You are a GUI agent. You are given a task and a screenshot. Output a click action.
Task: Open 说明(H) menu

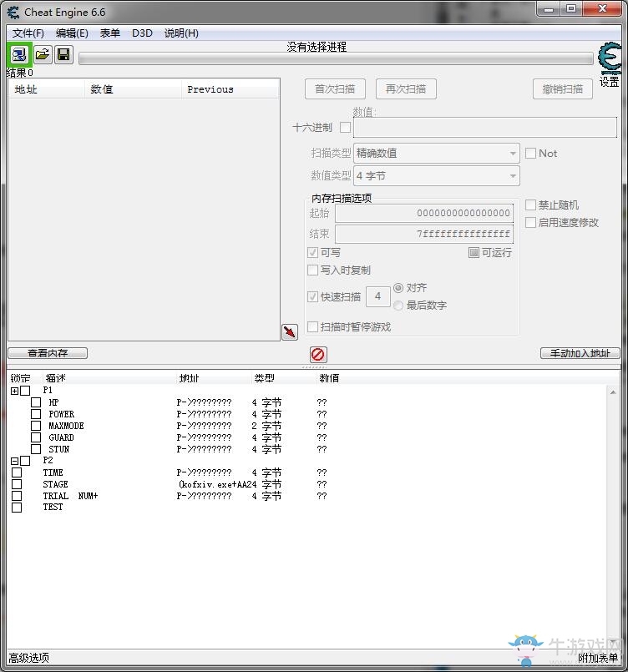[x=181, y=33]
